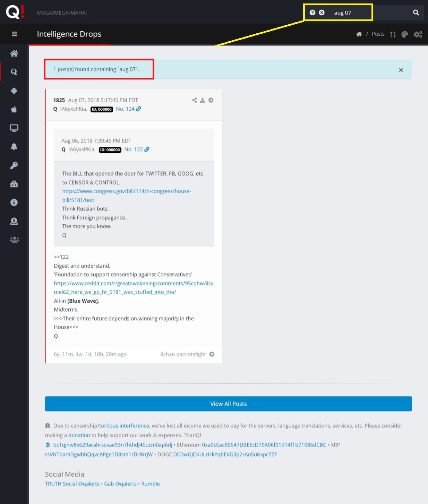428x504 pixels.
Task: Toggle the hamburger sidebar menu
Action: (x=14, y=34)
